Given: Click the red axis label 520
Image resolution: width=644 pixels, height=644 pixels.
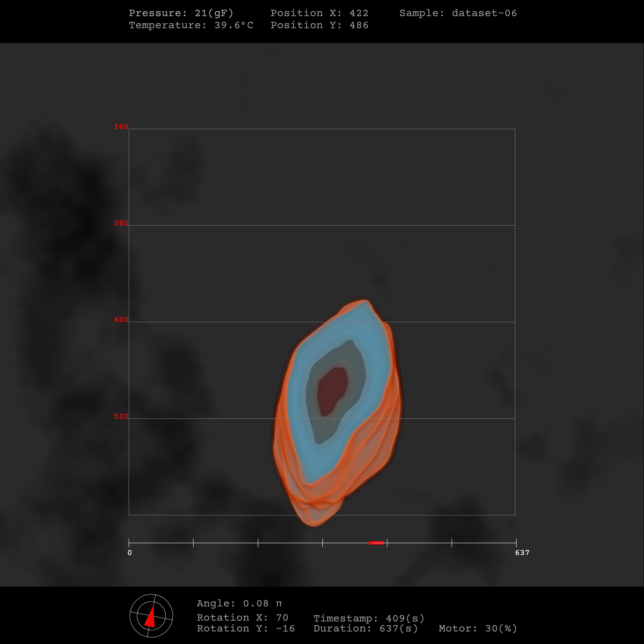Looking at the screenshot, I should pyautogui.click(x=121, y=416).
